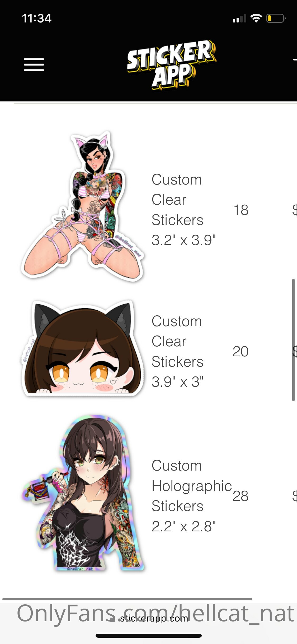This screenshot has height=644, width=297.
Task: Tap the cellular signal bars icon
Action: point(239,19)
